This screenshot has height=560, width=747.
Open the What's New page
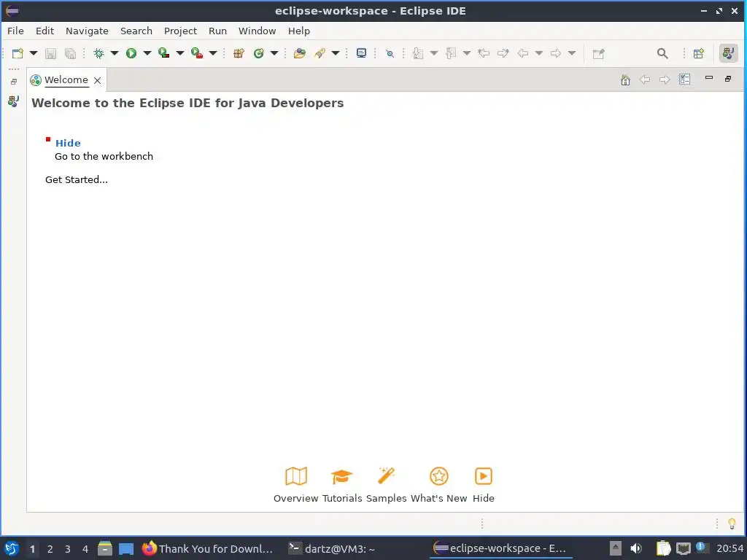(438, 485)
